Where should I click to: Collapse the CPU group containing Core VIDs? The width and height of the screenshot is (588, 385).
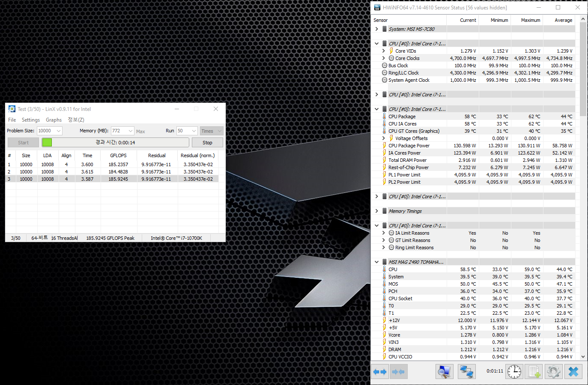pyautogui.click(x=377, y=44)
